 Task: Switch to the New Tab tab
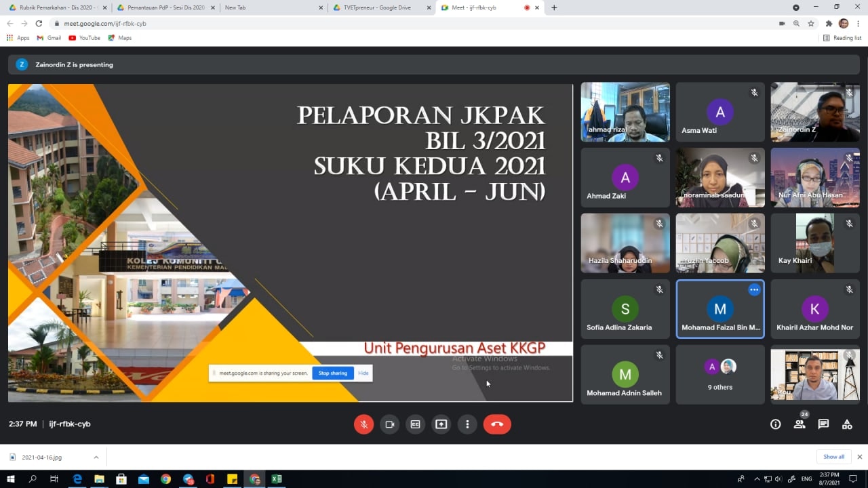[273, 7]
